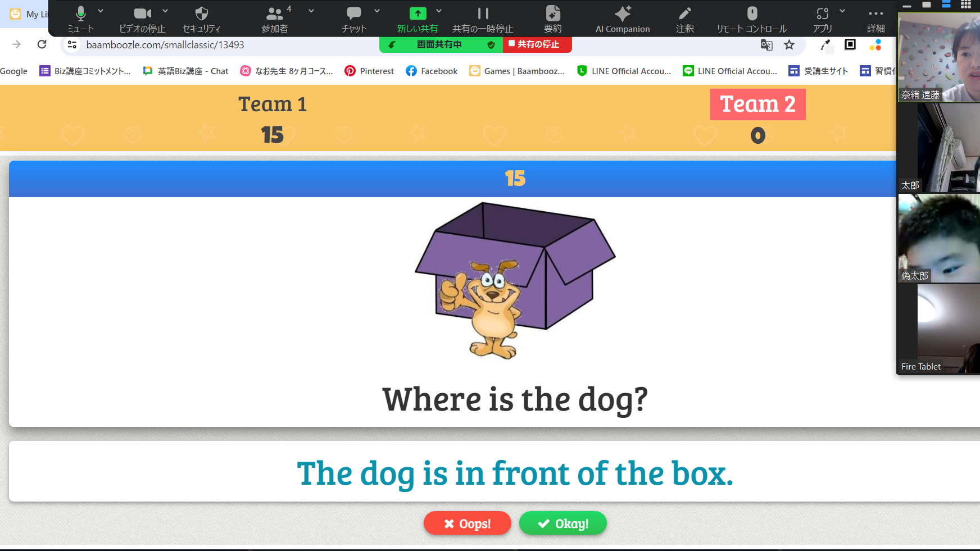Bookmark this page with the star icon
The height and width of the screenshot is (551, 980).
pos(790,45)
